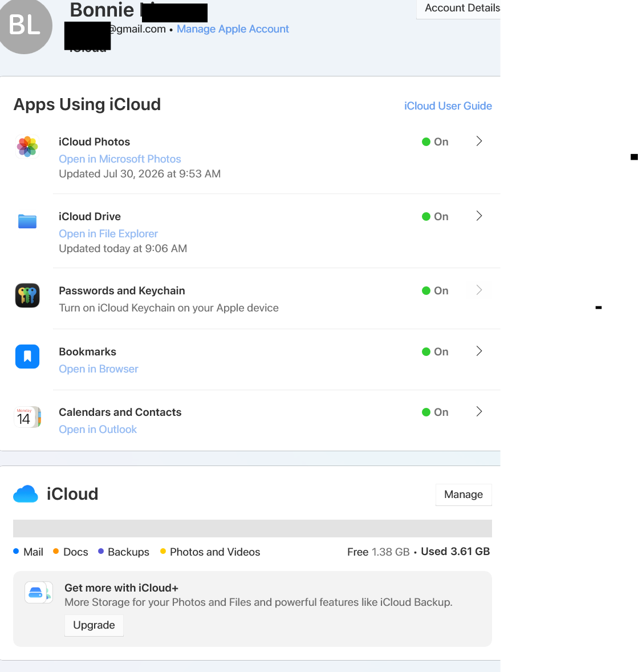The image size is (638, 672).
Task: Click the Passwords and Keychain keys icon
Action: click(x=27, y=295)
